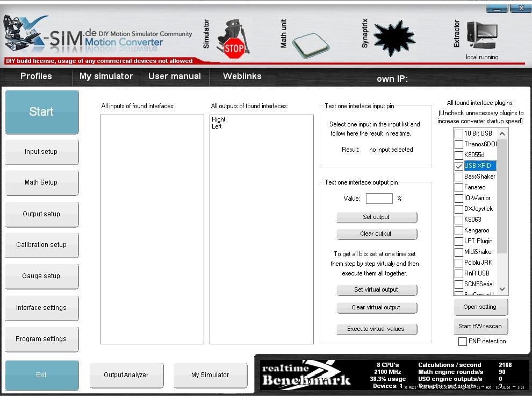Toggle the RnR USB plugin checkbox
Viewport: 532px width, 396px height.
pyautogui.click(x=459, y=273)
